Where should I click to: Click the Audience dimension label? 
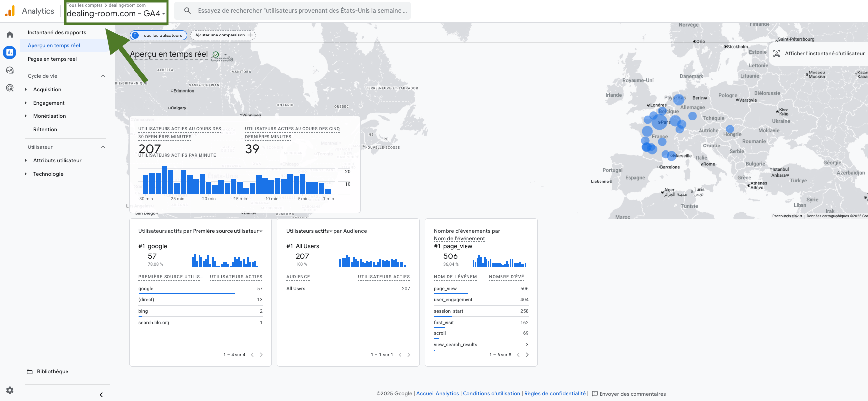coord(355,231)
